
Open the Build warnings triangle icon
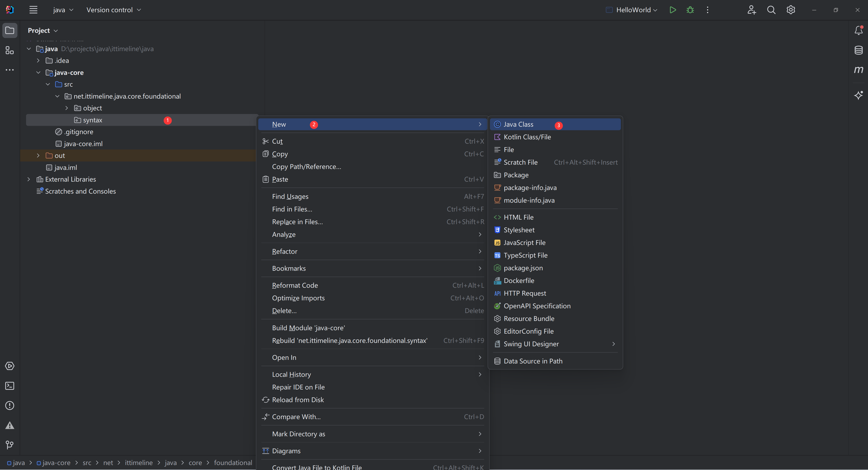pyautogui.click(x=10, y=425)
